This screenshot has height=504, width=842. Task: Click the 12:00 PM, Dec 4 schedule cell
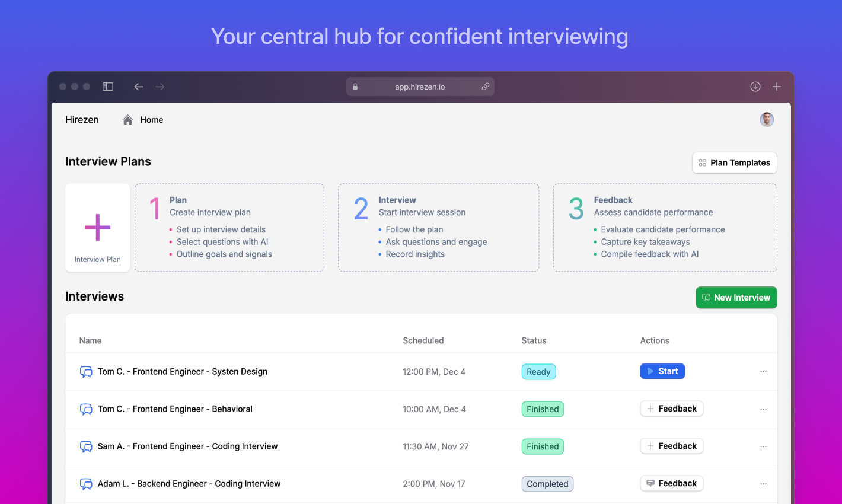tap(434, 372)
